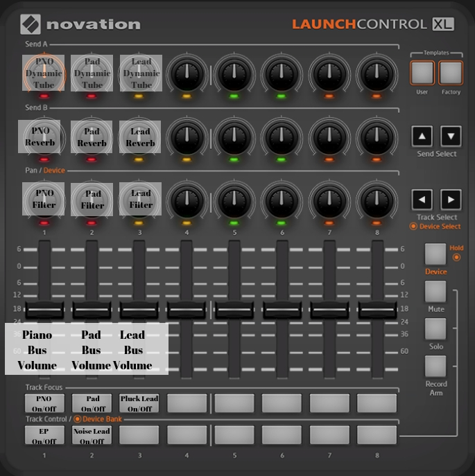Click Pan/Device knob in column 5
475x476 pixels.
(x=234, y=201)
